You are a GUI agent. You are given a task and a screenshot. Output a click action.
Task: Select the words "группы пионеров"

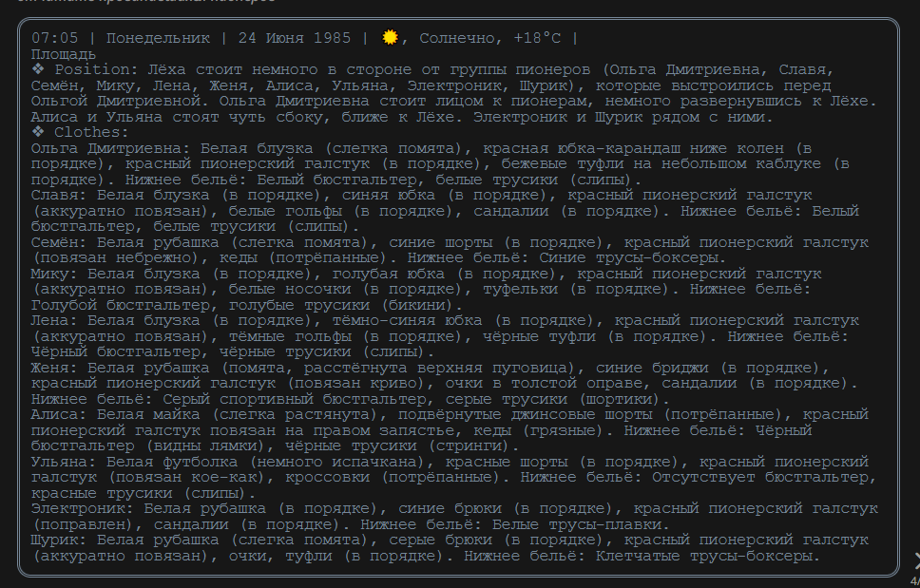(x=520, y=69)
